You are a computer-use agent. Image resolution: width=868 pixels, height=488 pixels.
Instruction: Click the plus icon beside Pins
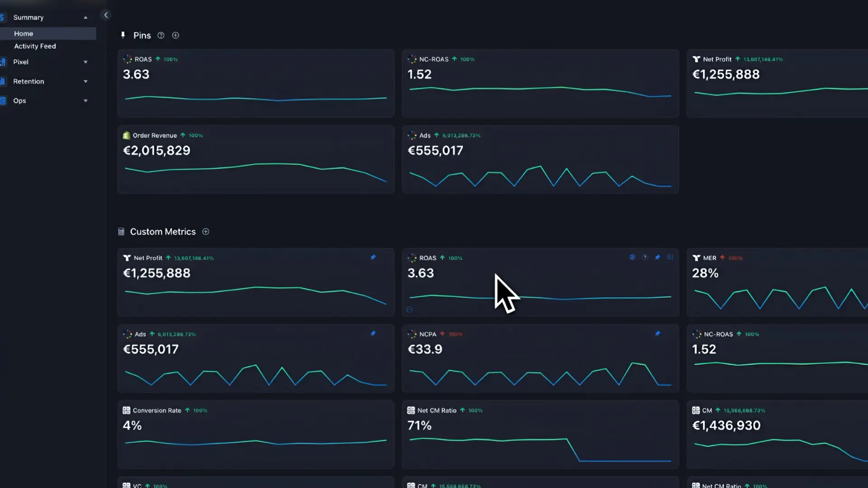[x=175, y=35]
